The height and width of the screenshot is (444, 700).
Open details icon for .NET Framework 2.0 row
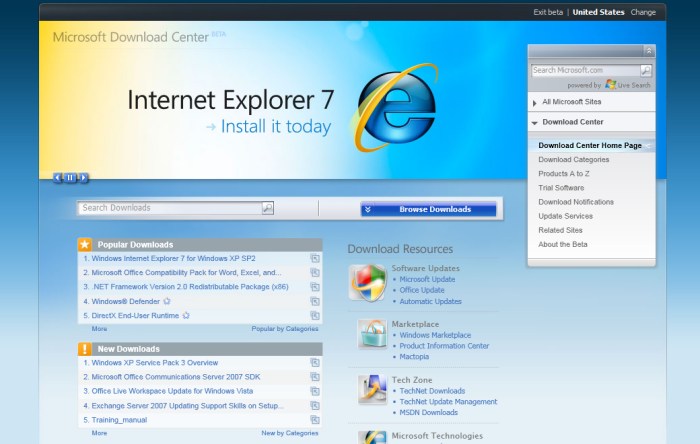pyautogui.click(x=315, y=287)
